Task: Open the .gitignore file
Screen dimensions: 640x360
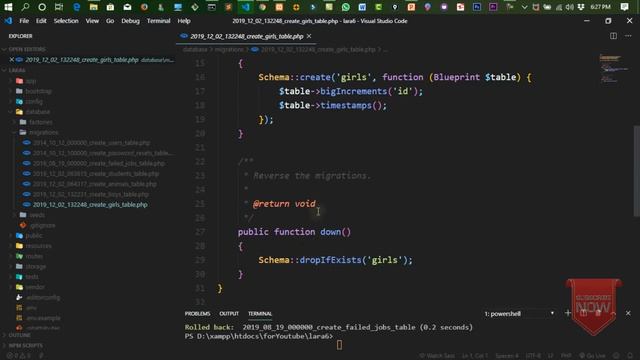Action: (x=42, y=225)
